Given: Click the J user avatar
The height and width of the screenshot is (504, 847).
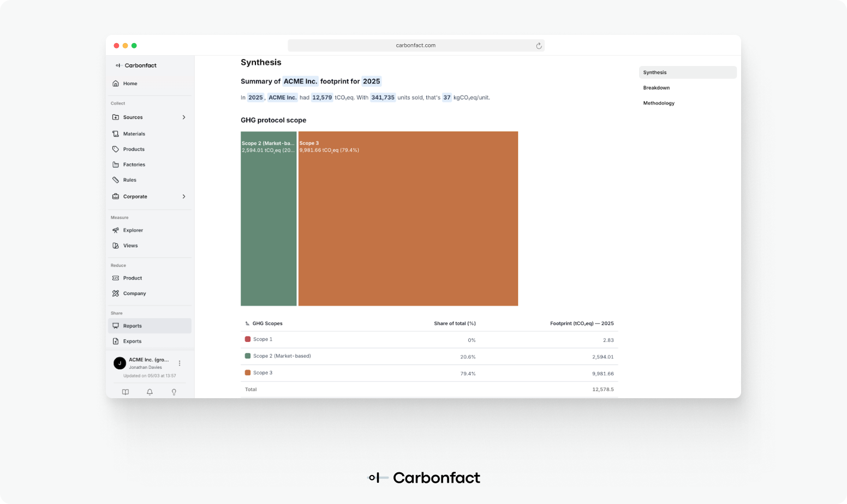Looking at the screenshot, I should [x=120, y=363].
